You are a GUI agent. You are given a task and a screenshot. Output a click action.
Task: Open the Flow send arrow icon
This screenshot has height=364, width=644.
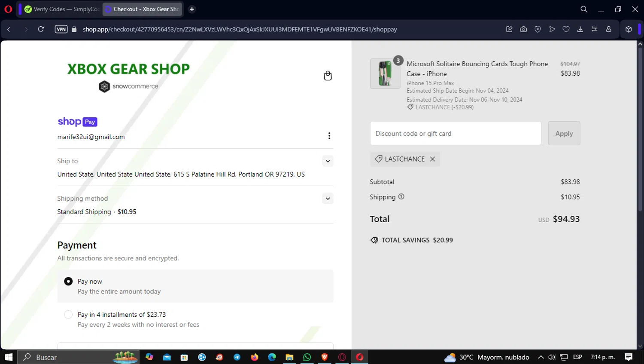(552, 29)
